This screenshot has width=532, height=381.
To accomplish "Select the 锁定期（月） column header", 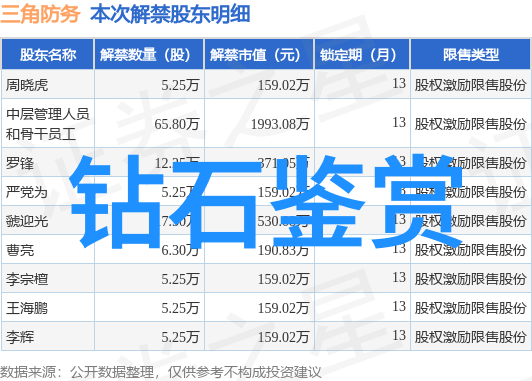I will 362,55.
